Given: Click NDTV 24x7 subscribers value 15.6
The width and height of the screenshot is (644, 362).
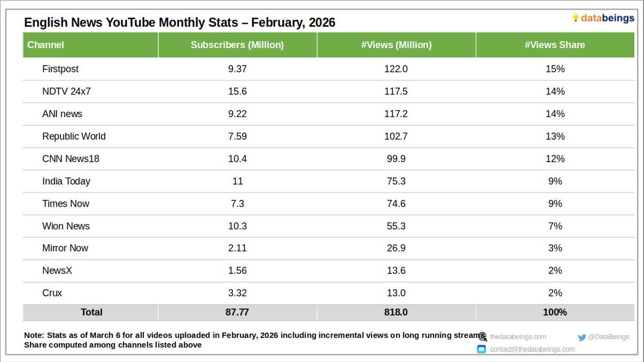Looking at the screenshot, I should coord(237,91).
